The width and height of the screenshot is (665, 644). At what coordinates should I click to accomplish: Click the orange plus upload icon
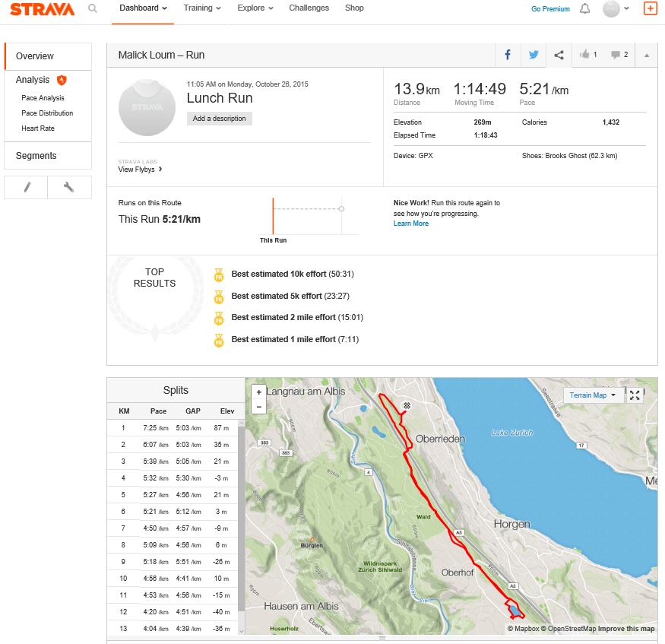click(650, 9)
